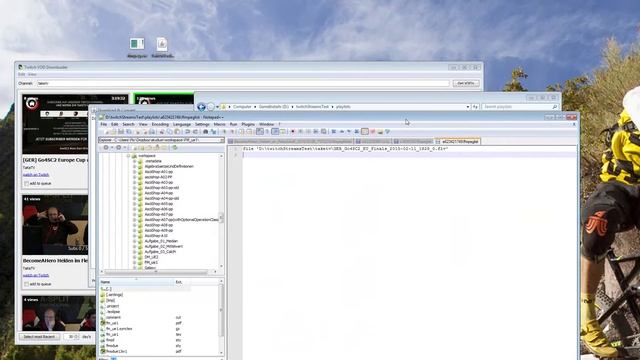Screen dimensions: 640x360
Task: Open the Macro menu in Notepad++
Action: [x=219, y=124]
